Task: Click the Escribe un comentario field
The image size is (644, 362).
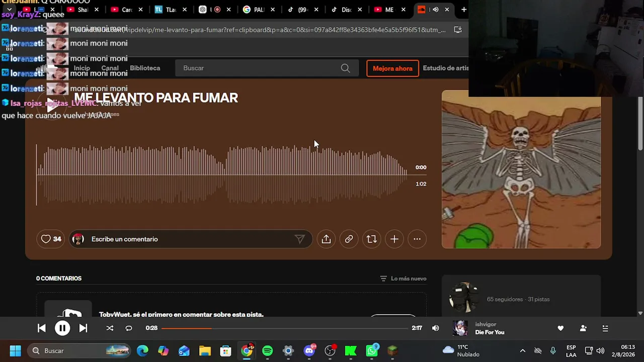Action: coord(191,239)
